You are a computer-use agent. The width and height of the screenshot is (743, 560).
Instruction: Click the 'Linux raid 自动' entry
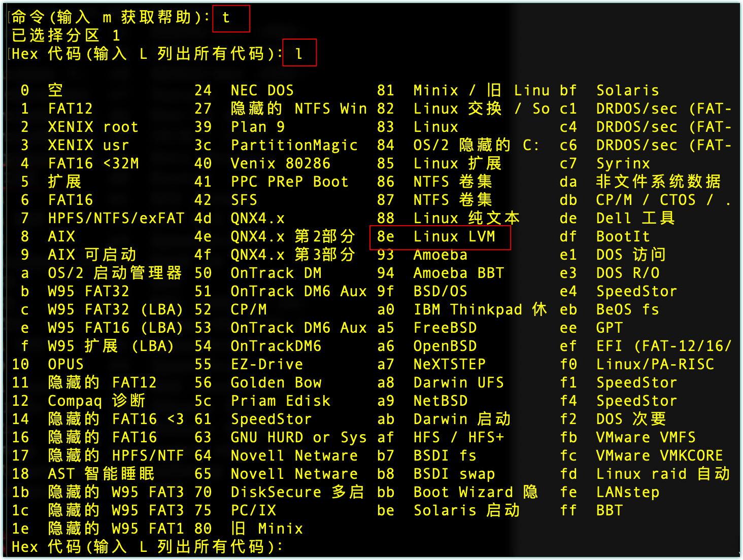pyautogui.click(x=663, y=474)
